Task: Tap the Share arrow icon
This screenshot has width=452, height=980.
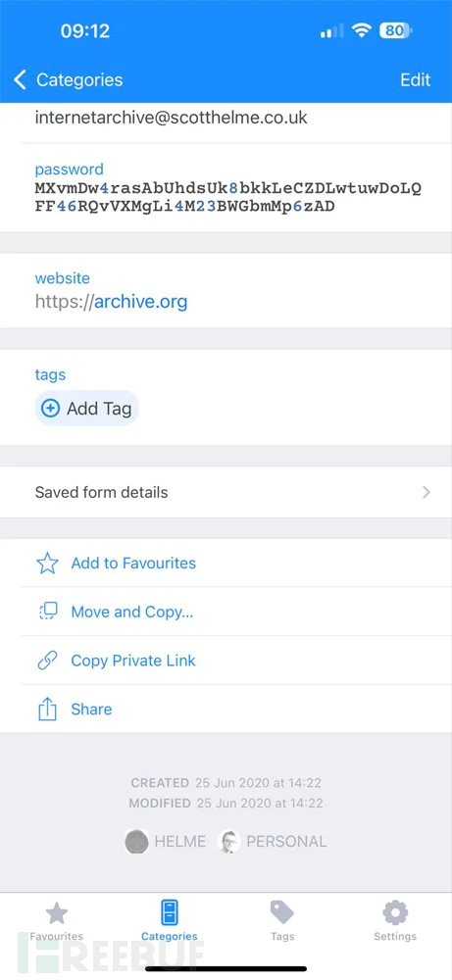Action: pos(47,709)
